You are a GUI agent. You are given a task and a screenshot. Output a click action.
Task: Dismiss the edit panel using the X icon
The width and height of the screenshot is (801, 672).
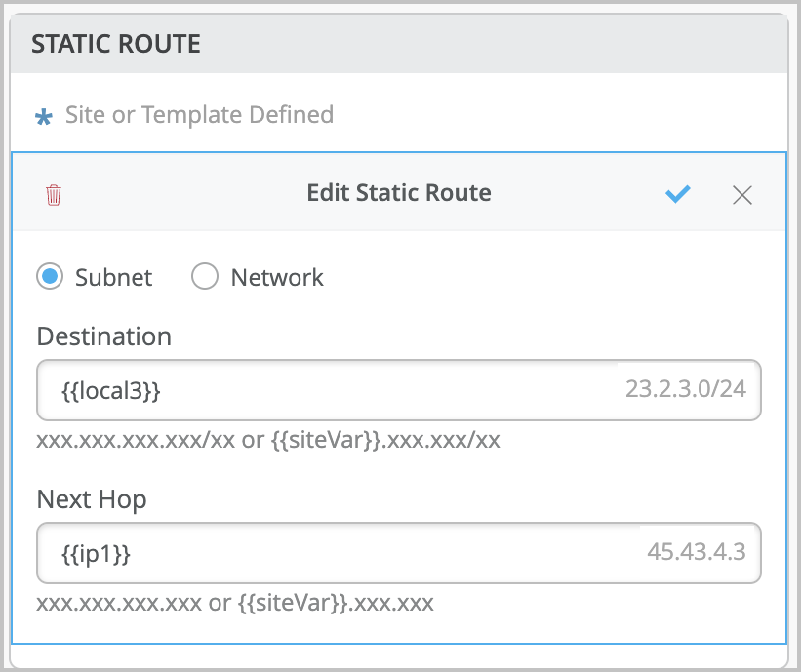point(742,195)
